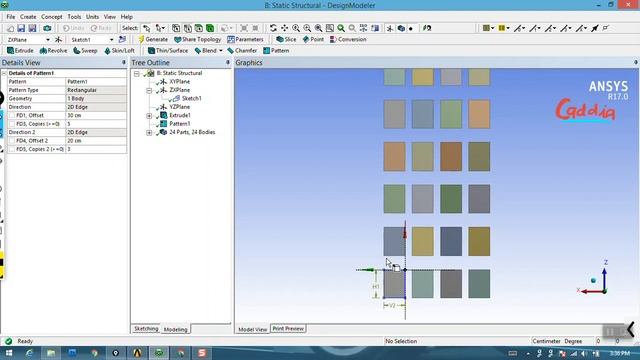The width and height of the screenshot is (640, 360).
Task: Open the File menu
Action: (x=11, y=17)
